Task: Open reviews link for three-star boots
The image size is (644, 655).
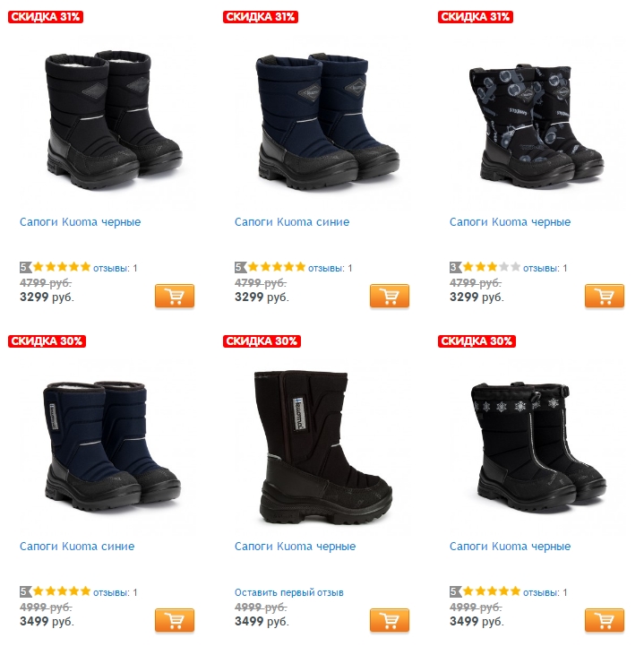Action: pos(545,268)
